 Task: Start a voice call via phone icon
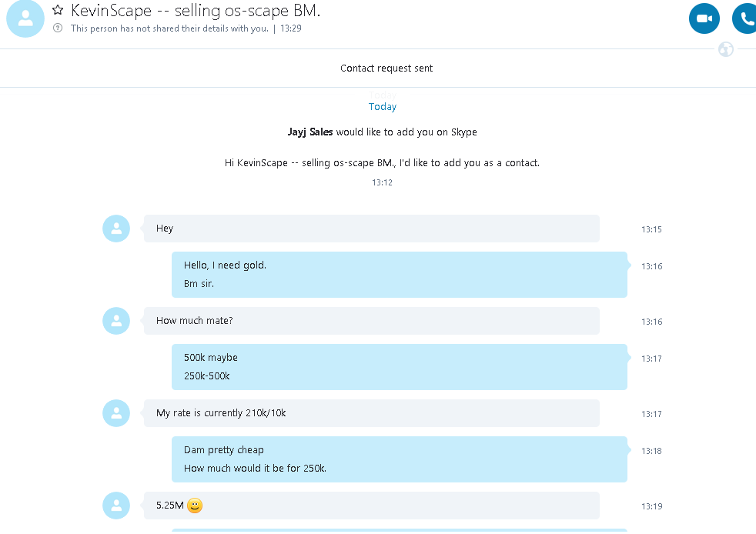pyautogui.click(x=744, y=18)
